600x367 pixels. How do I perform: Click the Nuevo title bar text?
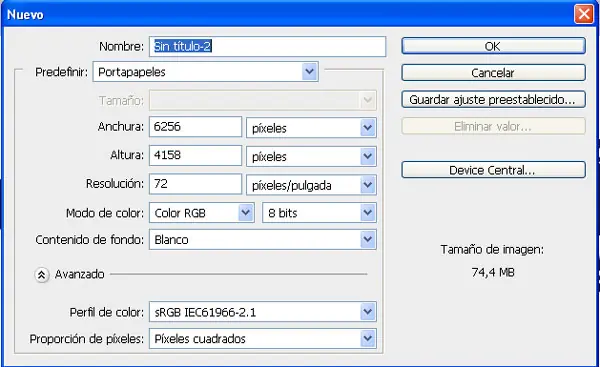(25, 15)
